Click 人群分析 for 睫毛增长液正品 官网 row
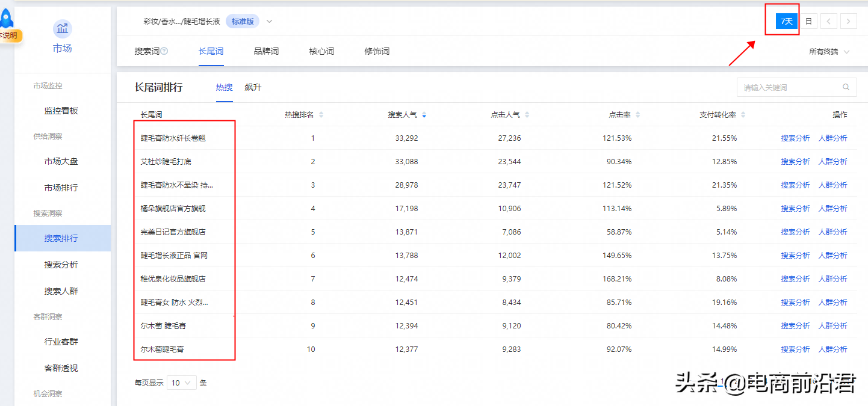 (x=832, y=256)
